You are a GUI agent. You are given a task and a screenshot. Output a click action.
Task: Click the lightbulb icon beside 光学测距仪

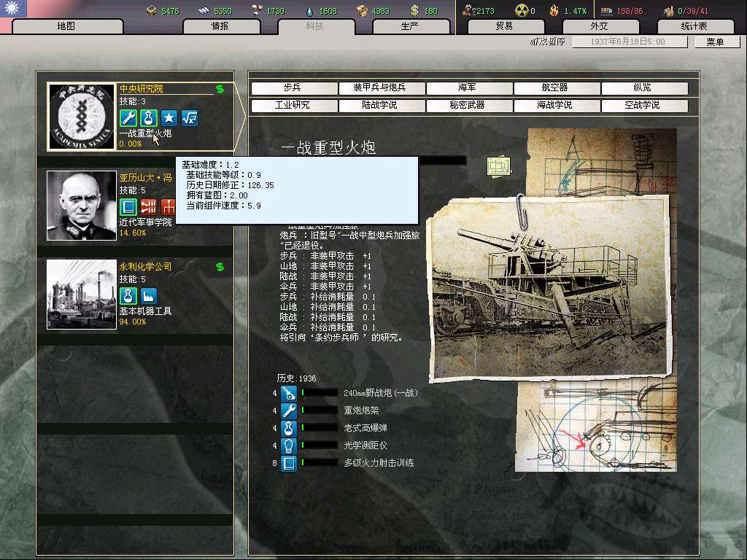pyautogui.click(x=289, y=446)
